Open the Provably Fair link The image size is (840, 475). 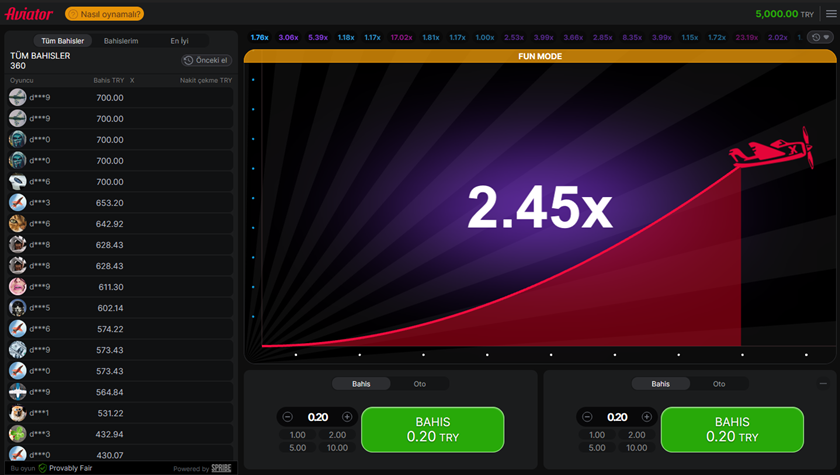(71, 468)
